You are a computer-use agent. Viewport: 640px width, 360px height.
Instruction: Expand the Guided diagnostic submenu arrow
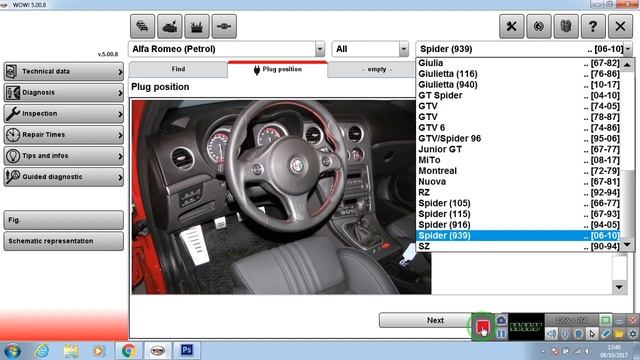point(120,178)
